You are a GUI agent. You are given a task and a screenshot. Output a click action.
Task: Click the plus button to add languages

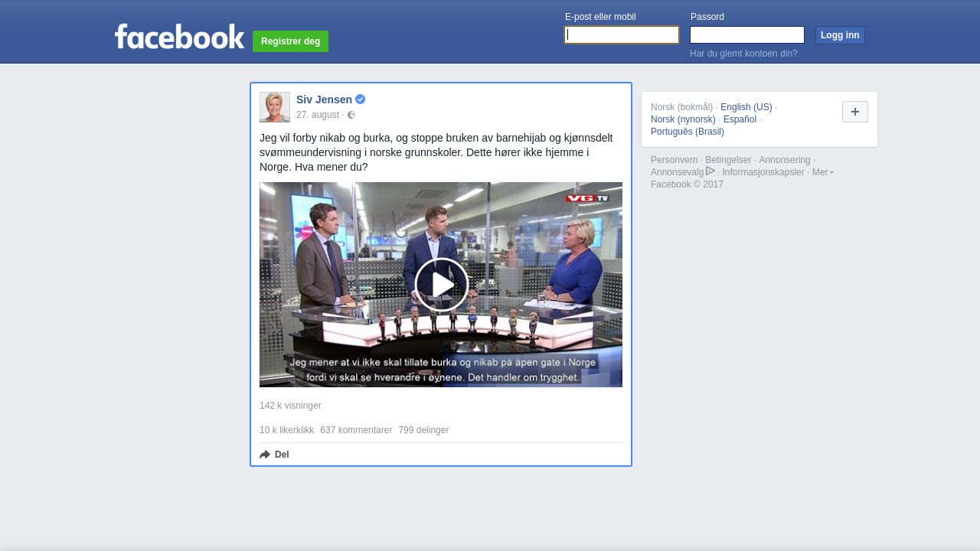point(854,112)
